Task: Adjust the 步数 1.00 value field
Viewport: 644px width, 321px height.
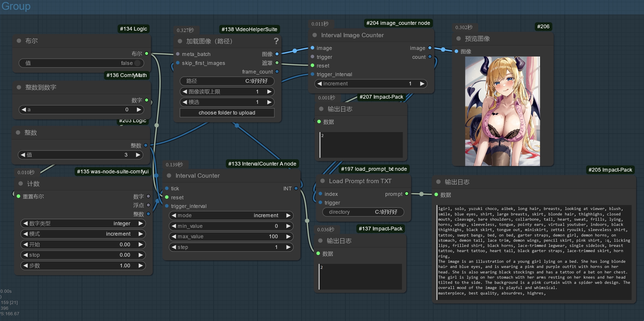Action: (83, 266)
